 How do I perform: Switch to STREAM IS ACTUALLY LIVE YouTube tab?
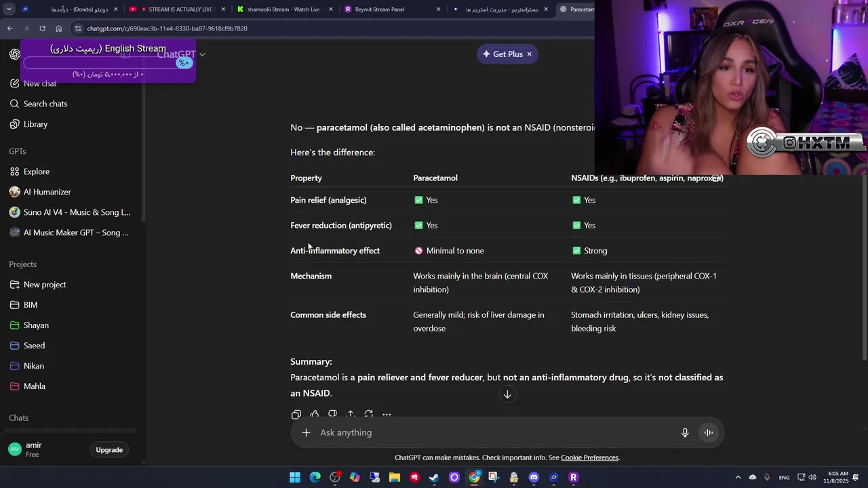(177, 9)
